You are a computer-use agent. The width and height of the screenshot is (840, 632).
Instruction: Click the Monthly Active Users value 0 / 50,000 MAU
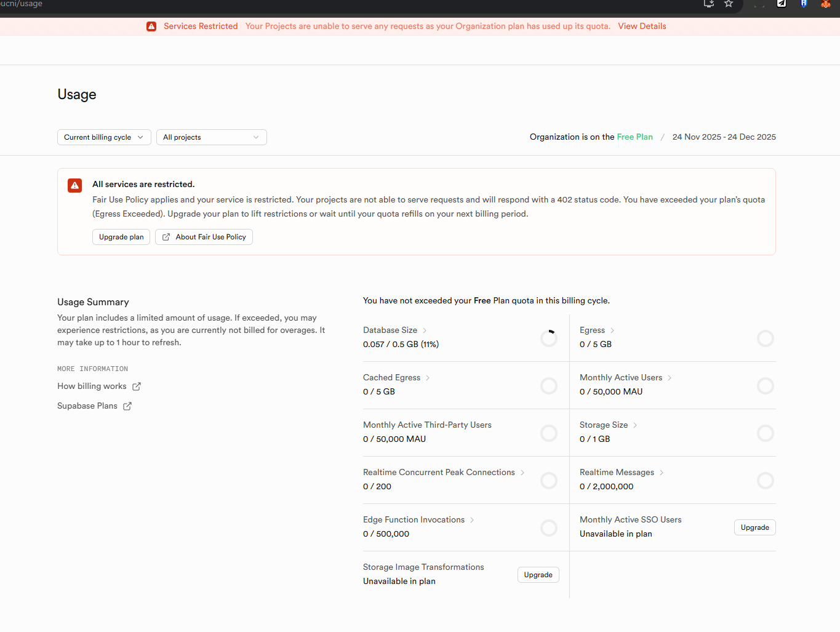(611, 392)
